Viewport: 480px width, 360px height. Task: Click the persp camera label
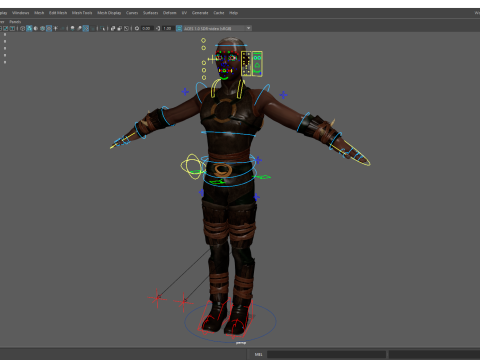[x=241, y=343]
